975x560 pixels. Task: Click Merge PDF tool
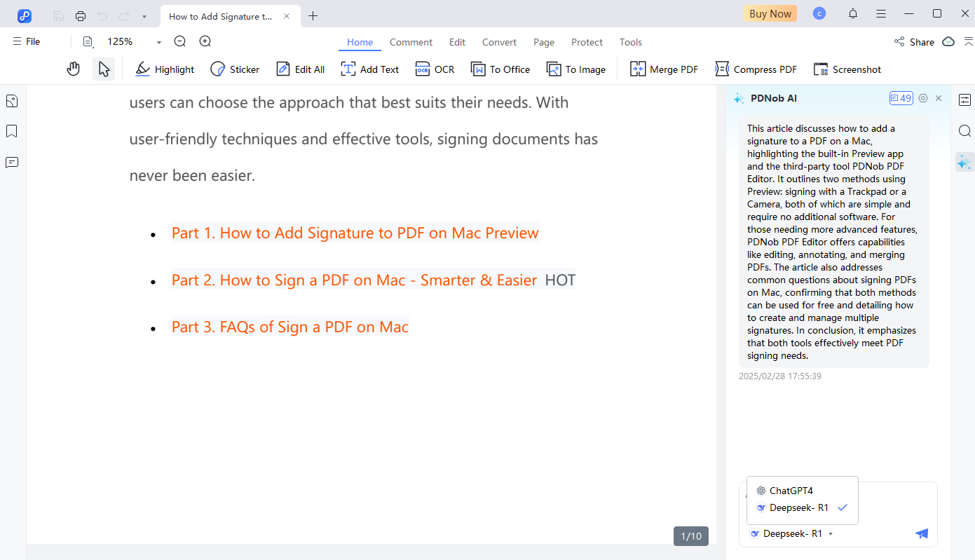[664, 69]
